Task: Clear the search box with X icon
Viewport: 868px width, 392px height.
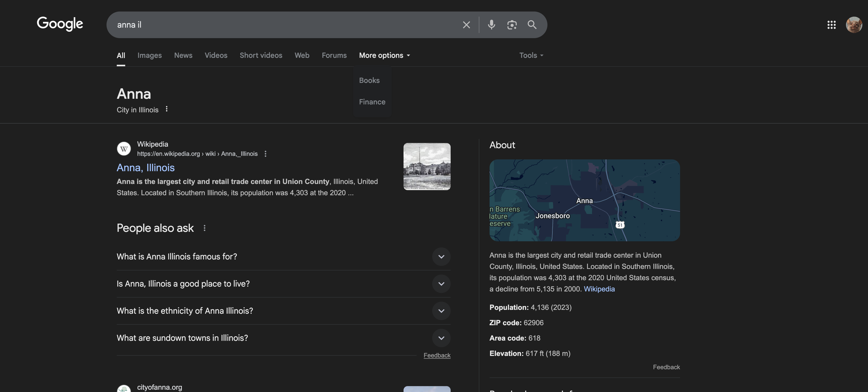Action: (x=466, y=25)
